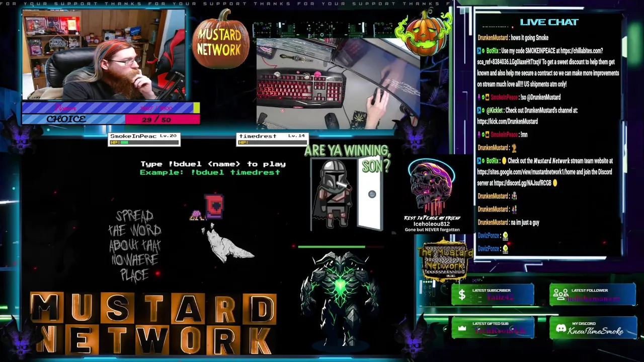Click the striped goal bar above CHOICE
644x362 pixels.
111,108
